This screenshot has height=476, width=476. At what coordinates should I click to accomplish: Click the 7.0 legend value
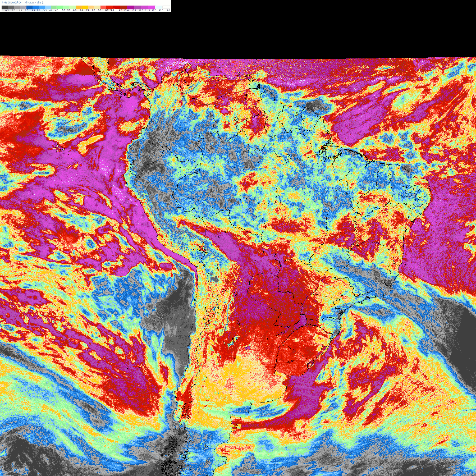click(88, 10)
